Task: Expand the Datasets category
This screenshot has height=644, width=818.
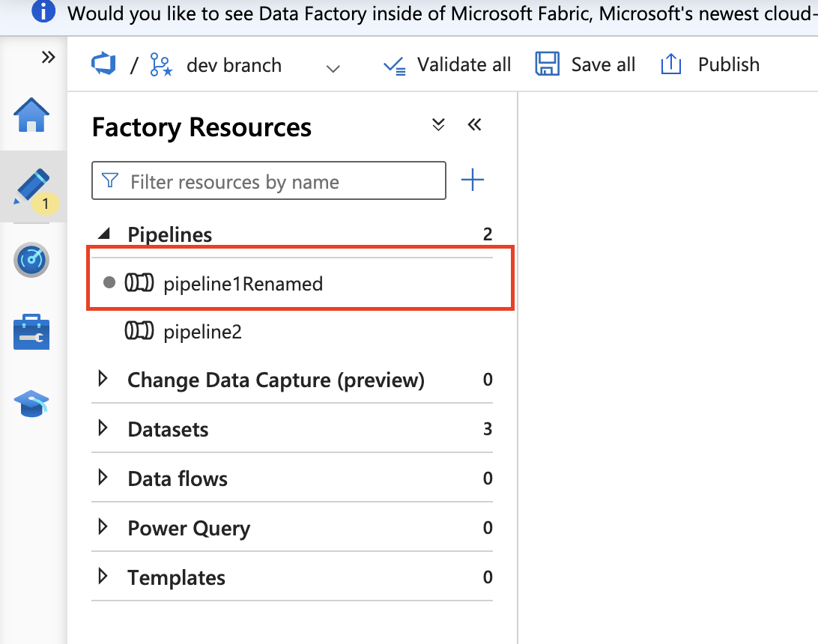Action: pos(103,428)
